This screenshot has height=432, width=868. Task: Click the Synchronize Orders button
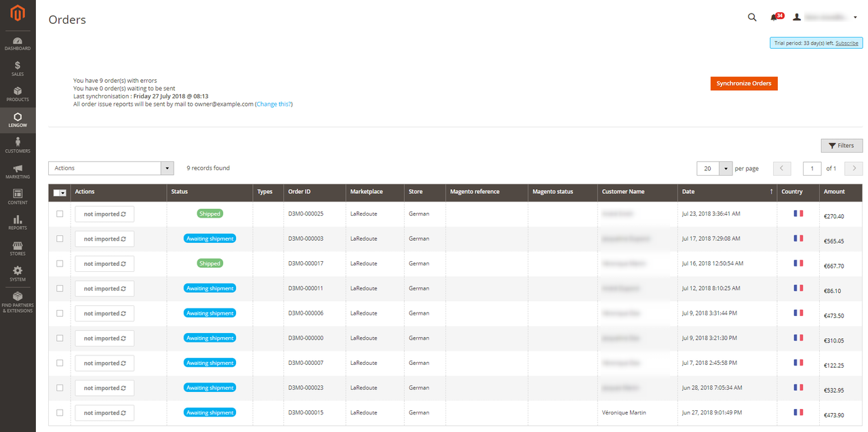tap(744, 83)
